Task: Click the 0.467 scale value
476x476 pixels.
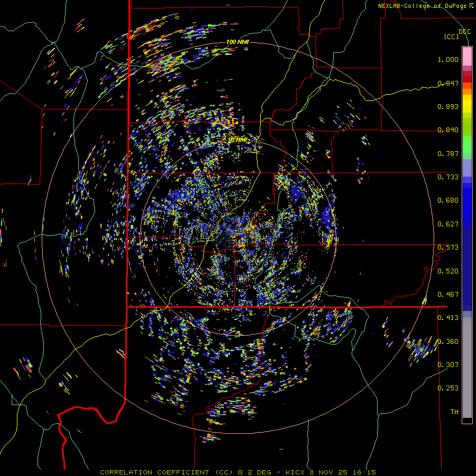Action: pyautogui.click(x=448, y=294)
